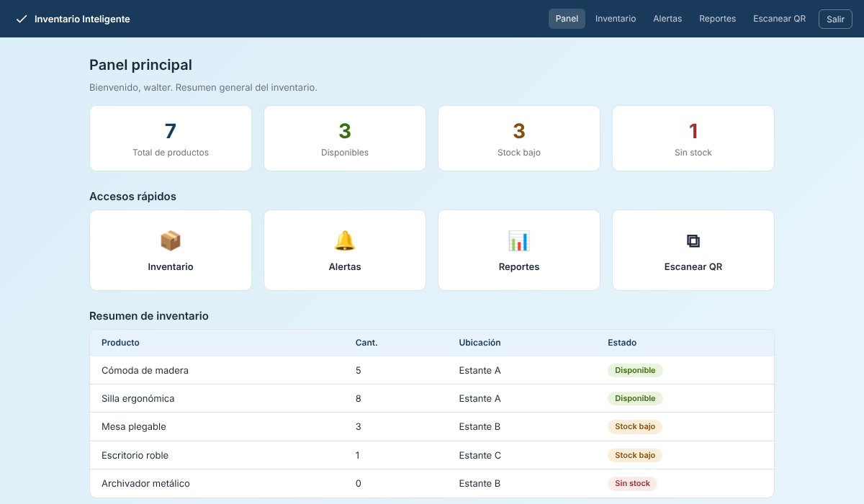Go to Inventario in the top navigation

tap(616, 19)
